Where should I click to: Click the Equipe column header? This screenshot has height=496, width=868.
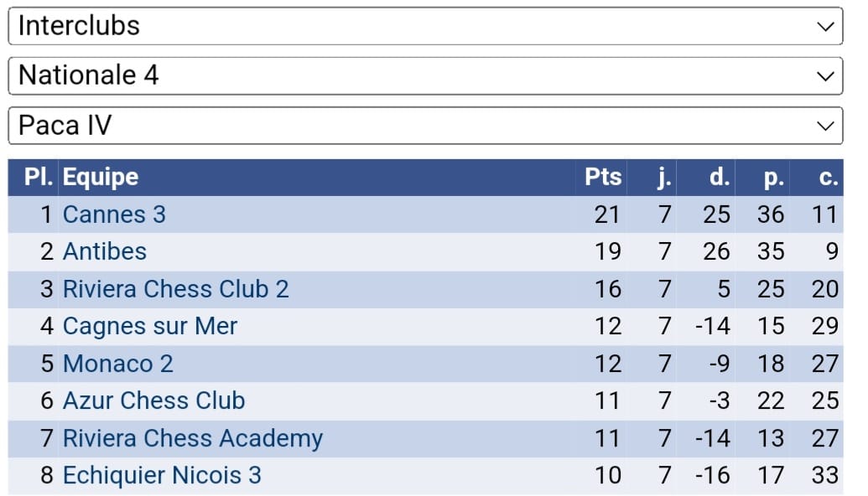(x=101, y=177)
